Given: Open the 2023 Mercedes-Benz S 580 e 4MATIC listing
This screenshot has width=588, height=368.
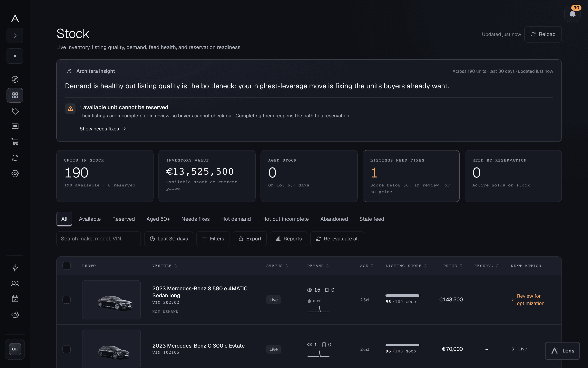Looking at the screenshot, I should (200, 292).
